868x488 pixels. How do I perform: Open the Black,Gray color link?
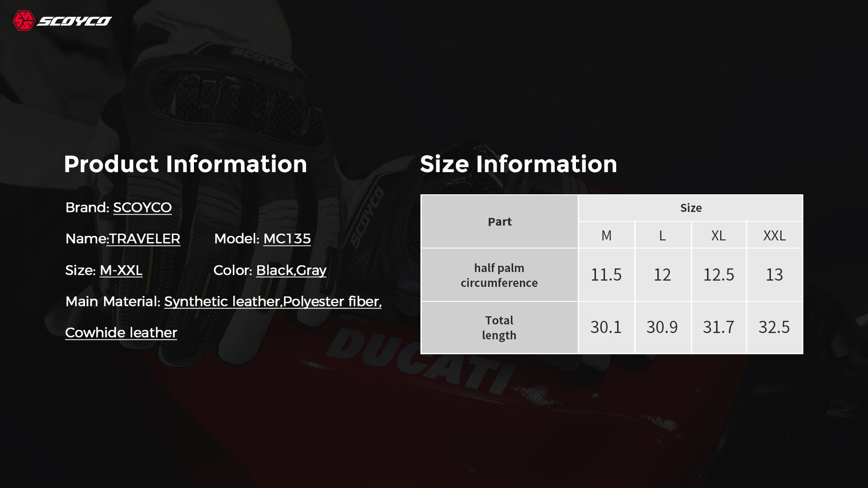click(291, 270)
